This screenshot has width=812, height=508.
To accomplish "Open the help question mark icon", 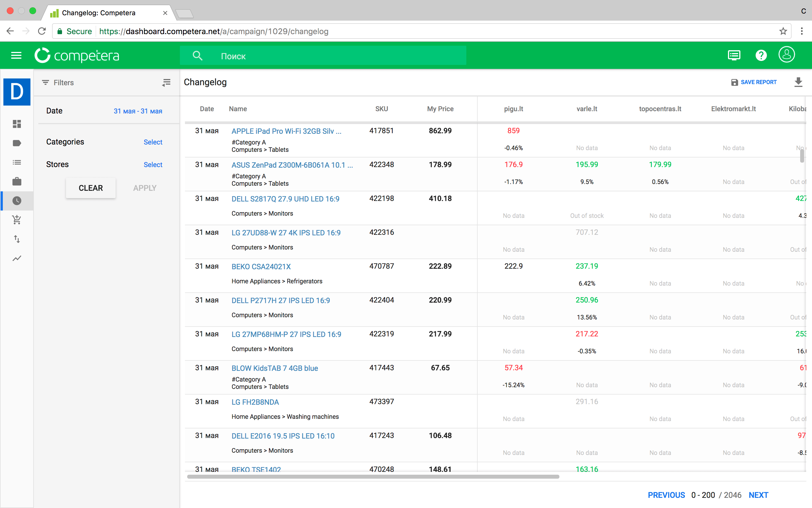I will pyautogui.click(x=761, y=55).
